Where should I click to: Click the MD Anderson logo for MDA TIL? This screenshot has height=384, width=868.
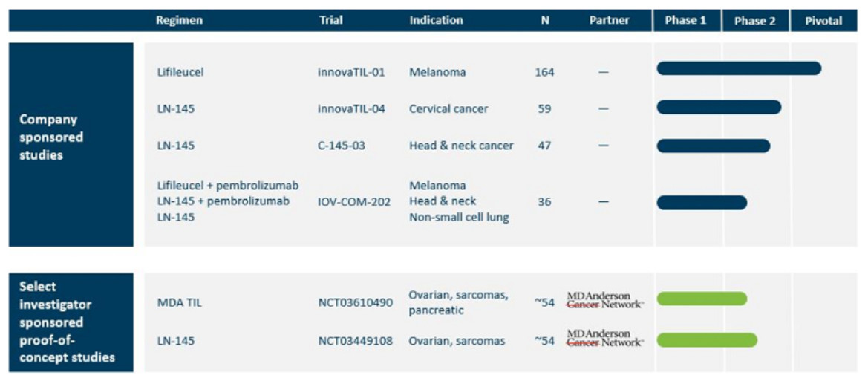[x=604, y=300]
